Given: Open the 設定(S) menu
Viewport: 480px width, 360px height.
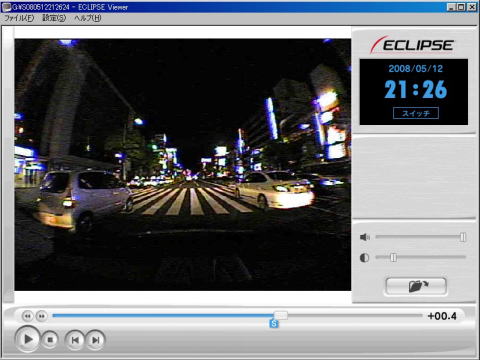Looking at the screenshot, I should (x=54, y=18).
